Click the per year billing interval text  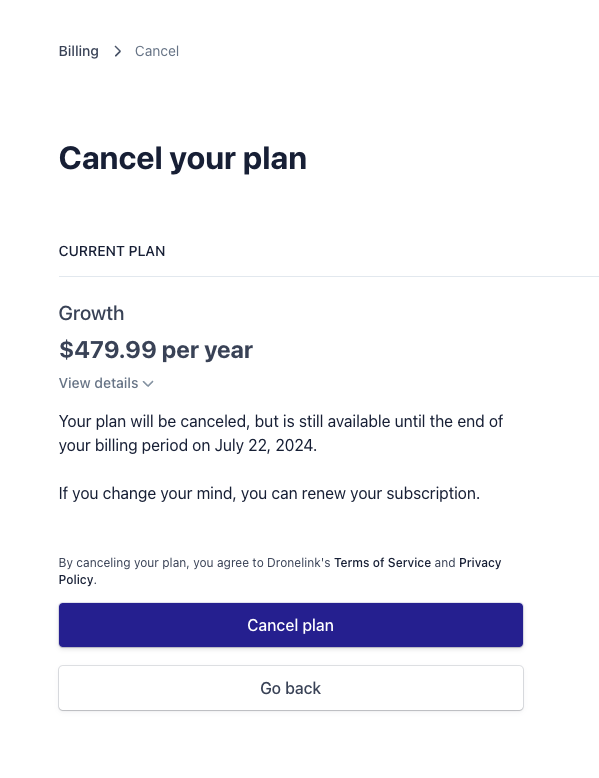(x=207, y=351)
